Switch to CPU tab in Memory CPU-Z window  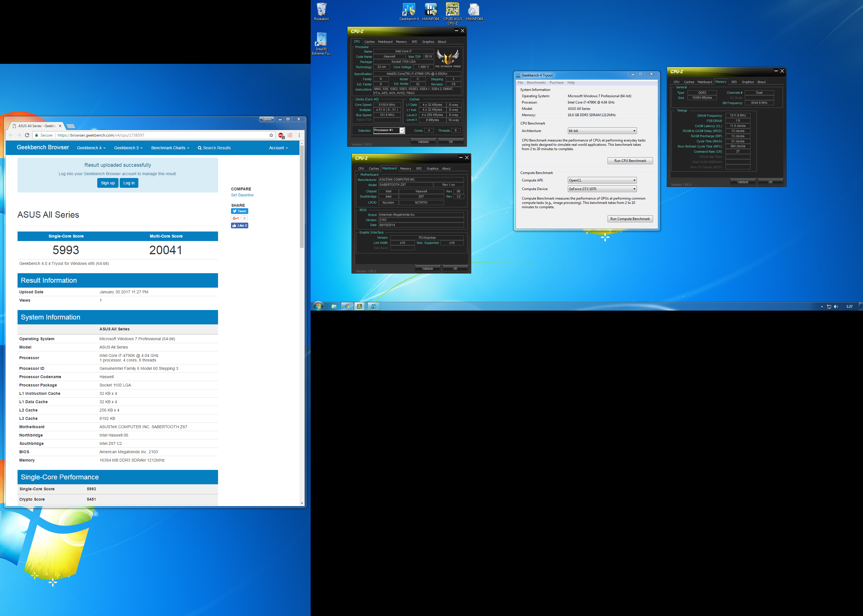click(x=676, y=82)
